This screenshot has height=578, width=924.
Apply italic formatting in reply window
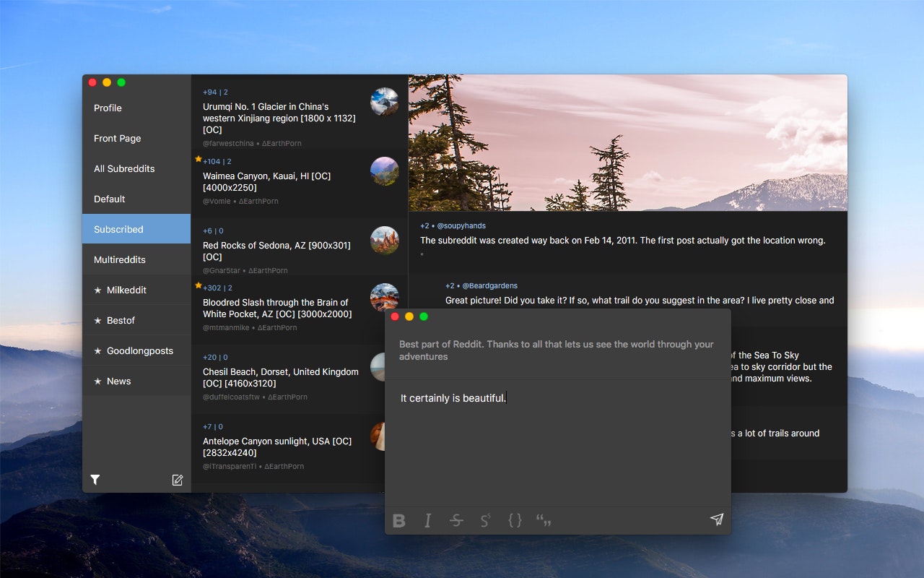[x=427, y=520]
